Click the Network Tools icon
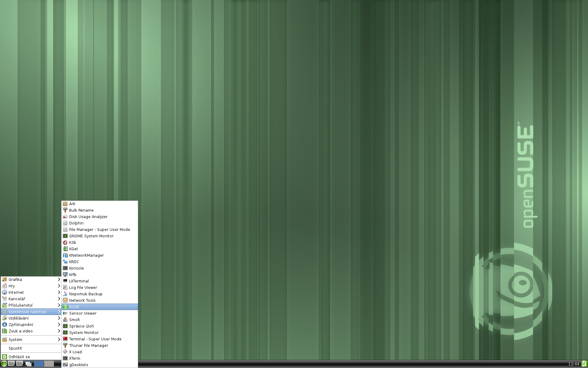 point(65,300)
